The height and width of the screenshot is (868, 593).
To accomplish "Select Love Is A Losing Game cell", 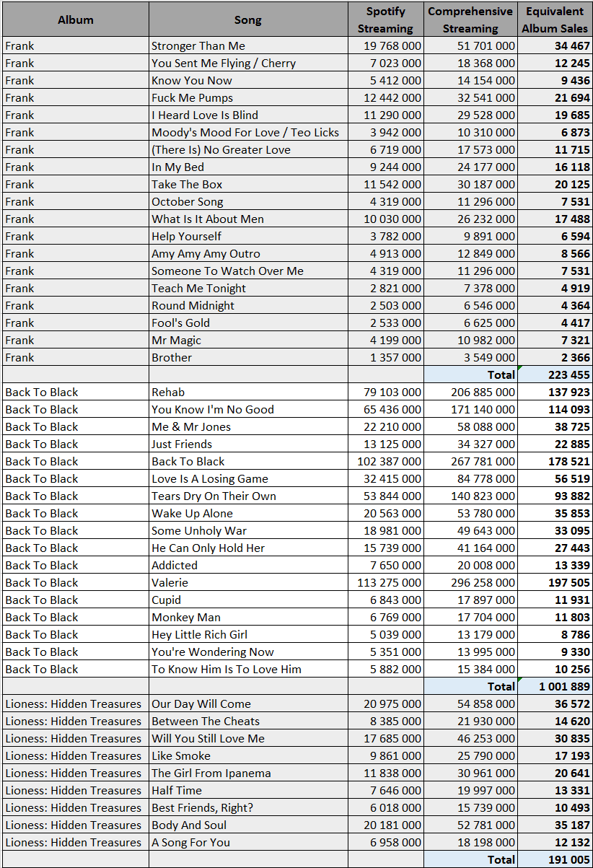I will 248,478.
